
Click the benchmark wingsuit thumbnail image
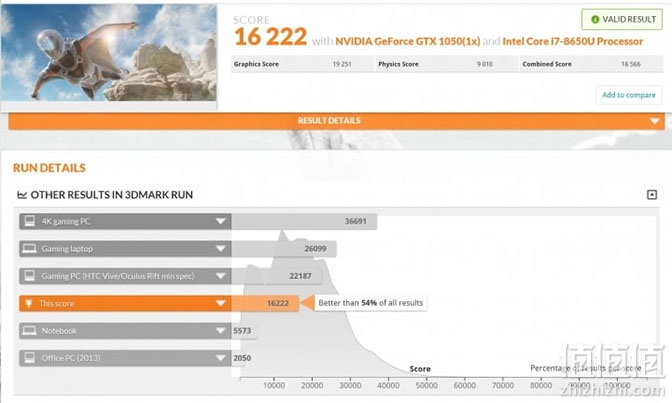108,53
